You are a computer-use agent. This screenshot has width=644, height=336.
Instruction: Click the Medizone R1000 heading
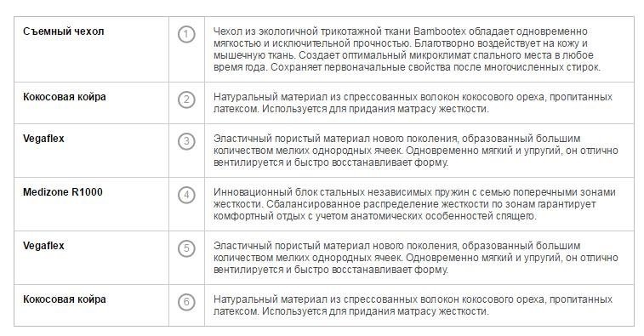click(63, 192)
